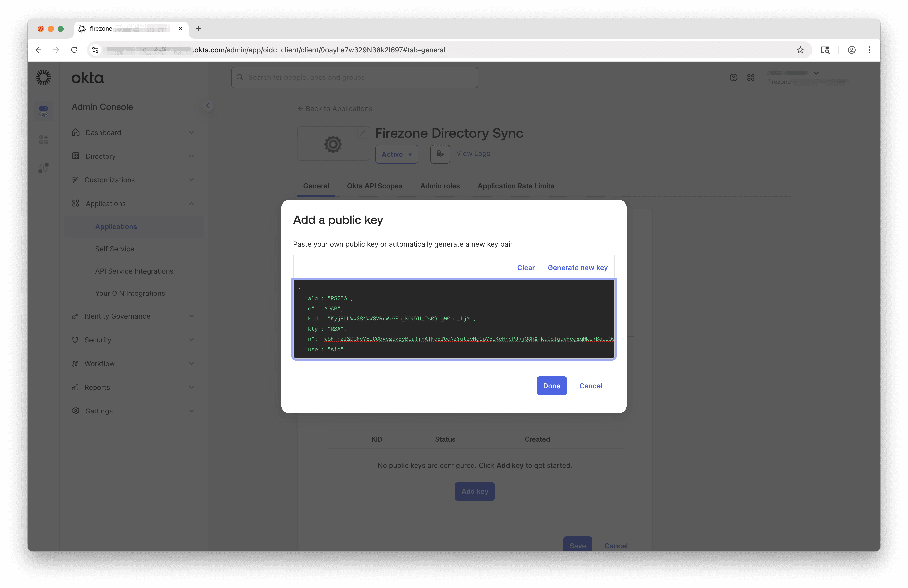The image size is (908, 588).
Task: Open the Active status dropdown
Action: click(397, 154)
